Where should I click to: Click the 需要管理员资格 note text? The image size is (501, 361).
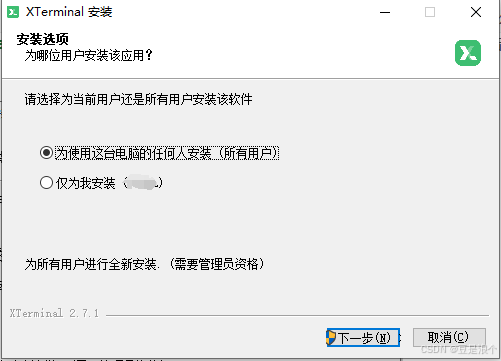click(217, 264)
